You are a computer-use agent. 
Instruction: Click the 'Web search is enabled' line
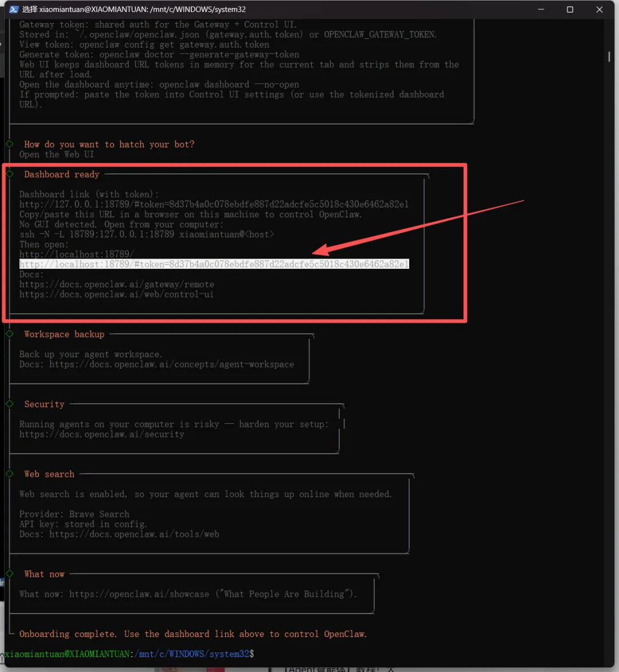click(x=206, y=494)
